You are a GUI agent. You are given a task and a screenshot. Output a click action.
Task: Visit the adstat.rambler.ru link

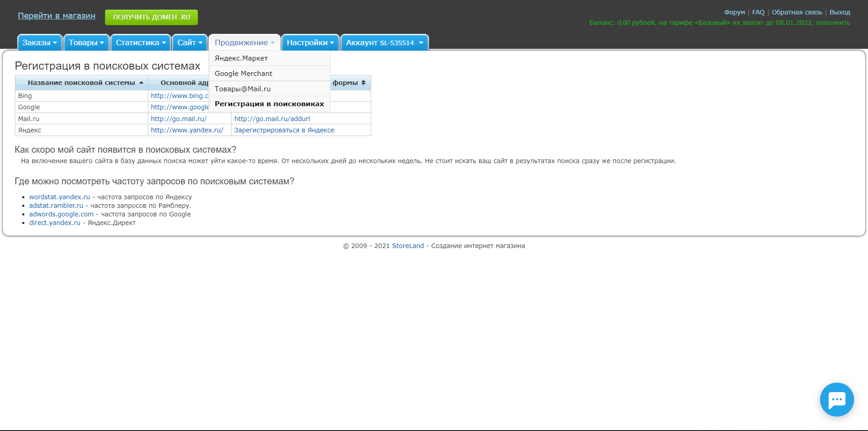pyautogui.click(x=57, y=206)
